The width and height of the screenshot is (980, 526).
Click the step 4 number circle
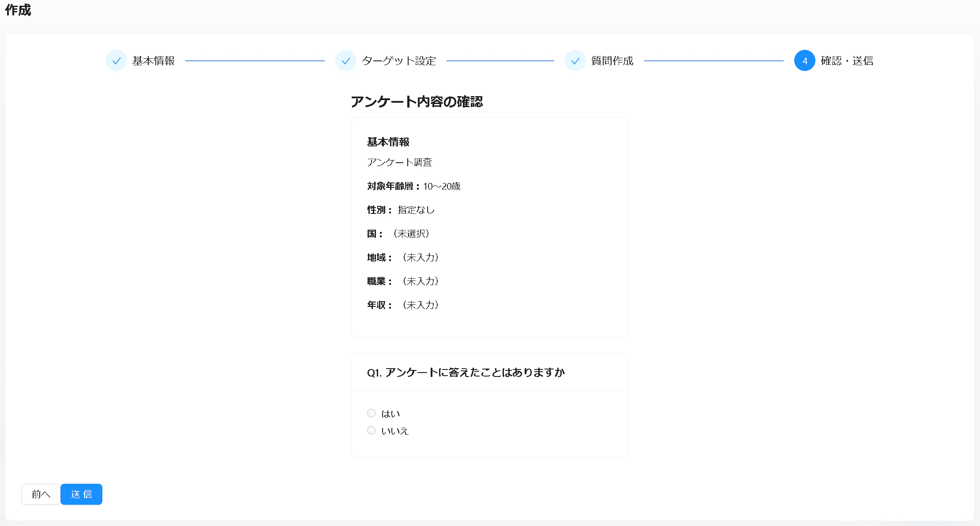[x=805, y=61]
